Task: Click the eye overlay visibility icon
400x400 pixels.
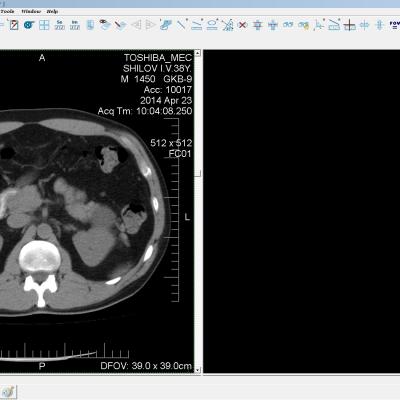Action: click(105, 25)
